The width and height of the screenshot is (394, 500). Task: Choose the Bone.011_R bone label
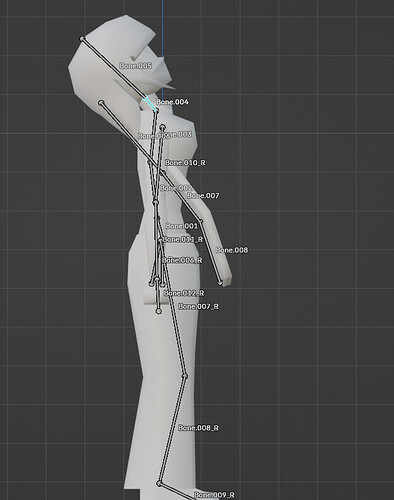pyautogui.click(x=183, y=239)
